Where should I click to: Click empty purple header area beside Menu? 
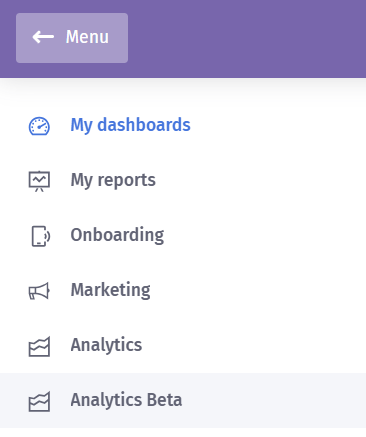point(247,38)
